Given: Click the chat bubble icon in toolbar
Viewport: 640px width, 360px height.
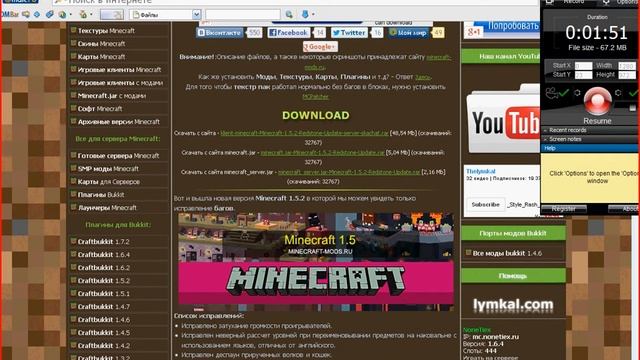Looking at the screenshot, I should point(26,14).
